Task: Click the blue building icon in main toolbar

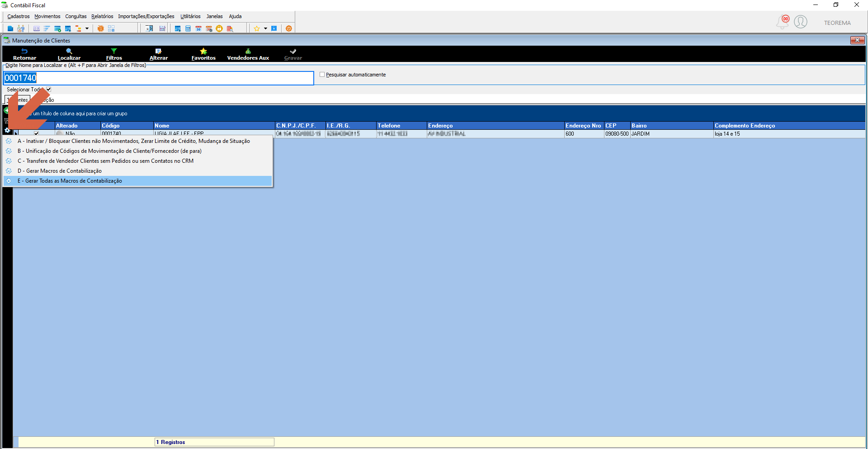Action: tap(10, 28)
